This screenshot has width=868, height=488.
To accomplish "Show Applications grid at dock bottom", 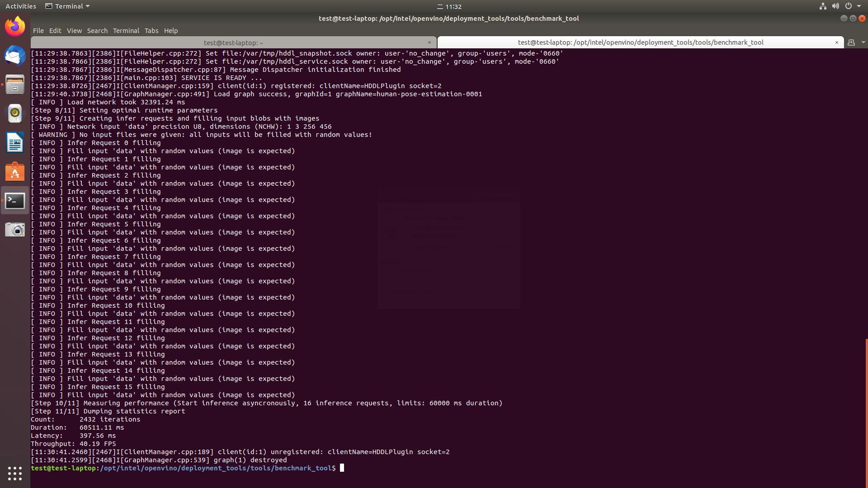I will (15, 473).
